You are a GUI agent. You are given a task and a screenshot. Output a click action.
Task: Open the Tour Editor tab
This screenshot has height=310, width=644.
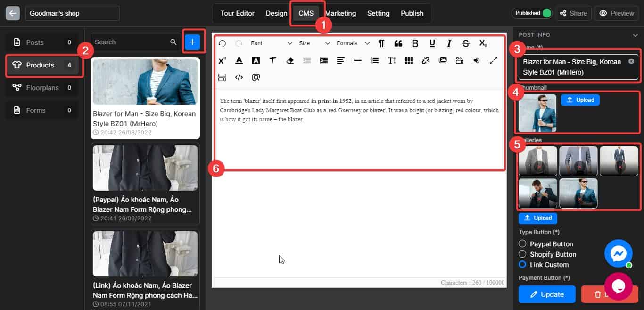(x=237, y=13)
